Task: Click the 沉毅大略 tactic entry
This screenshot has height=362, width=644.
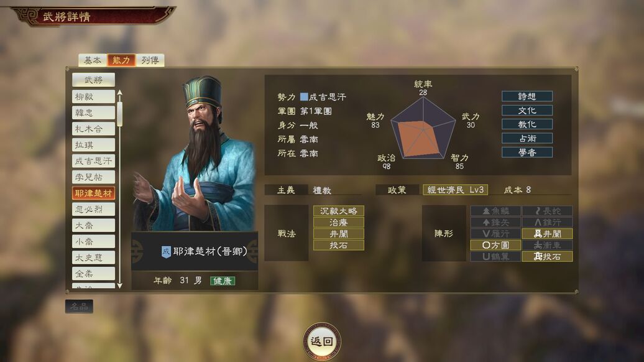Action: (338, 211)
